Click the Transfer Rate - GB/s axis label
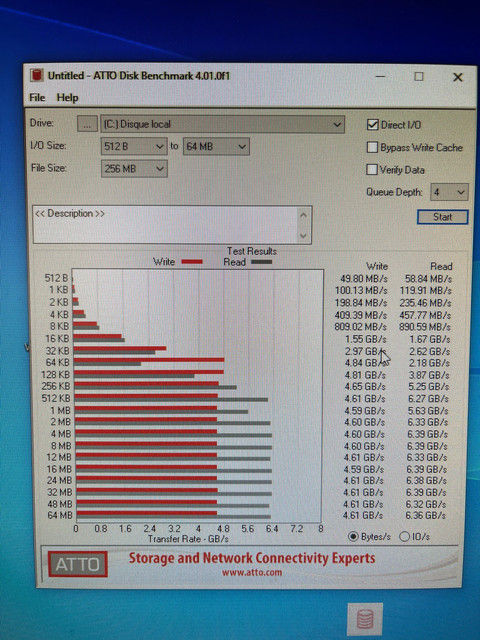The height and width of the screenshot is (640, 480). [188, 539]
